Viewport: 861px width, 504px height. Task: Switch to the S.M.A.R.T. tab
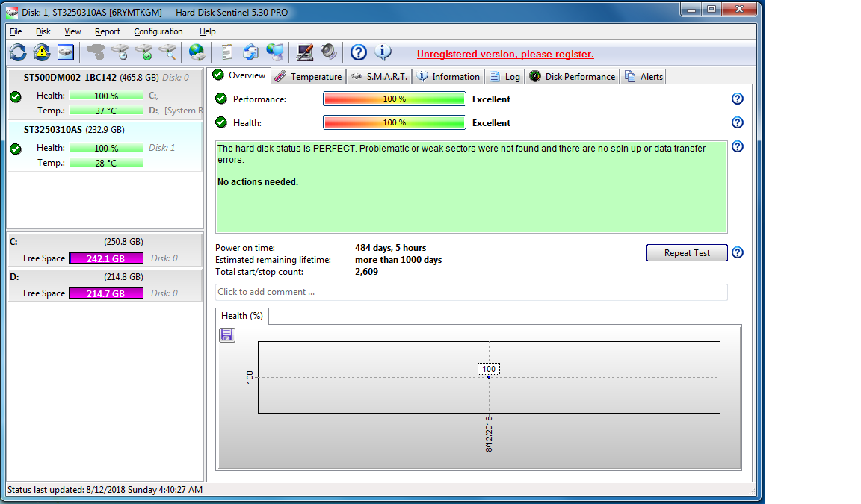click(x=379, y=77)
